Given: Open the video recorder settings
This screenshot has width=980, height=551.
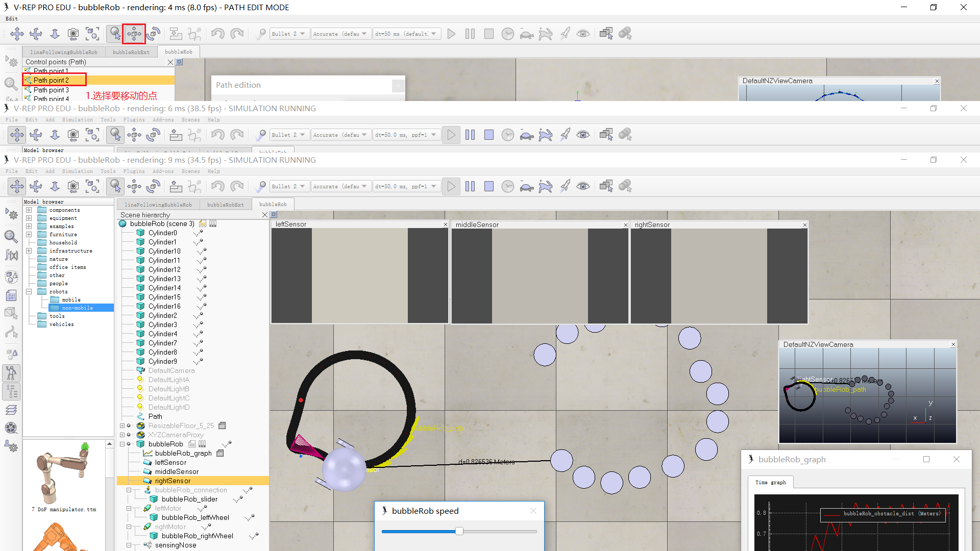Looking at the screenshot, I should tap(11, 428).
